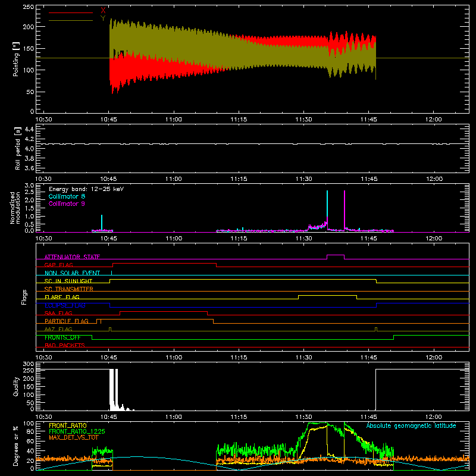Click the NON_SOLAR_EVENT label

pos(72,273)
